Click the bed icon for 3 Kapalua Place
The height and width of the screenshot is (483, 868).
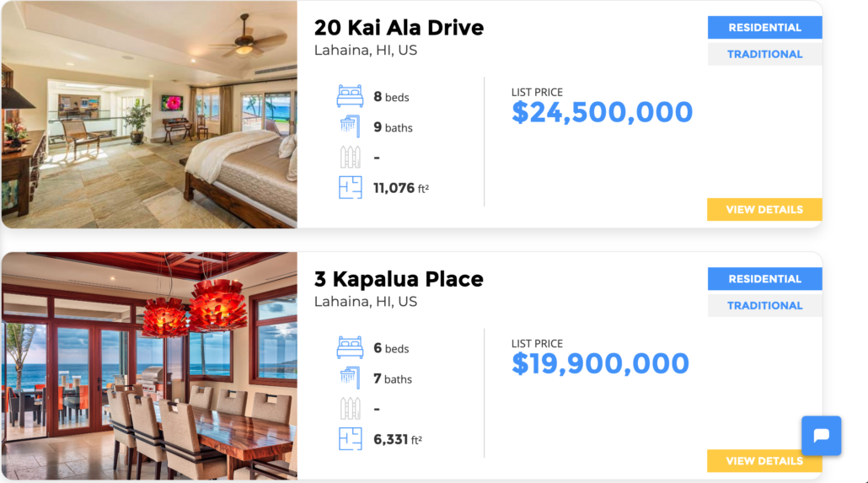pos(350,348)
